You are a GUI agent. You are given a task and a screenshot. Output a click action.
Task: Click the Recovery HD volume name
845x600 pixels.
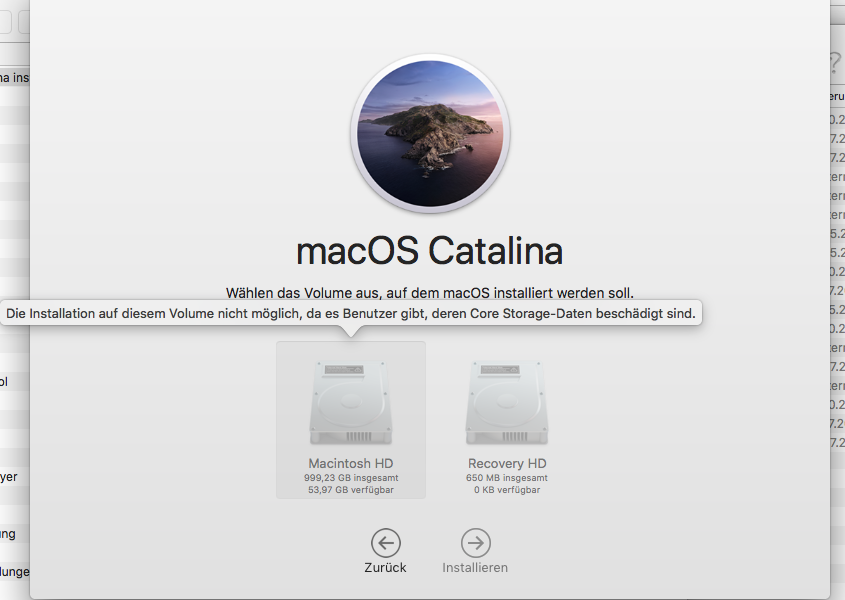[x=507, y=464]
